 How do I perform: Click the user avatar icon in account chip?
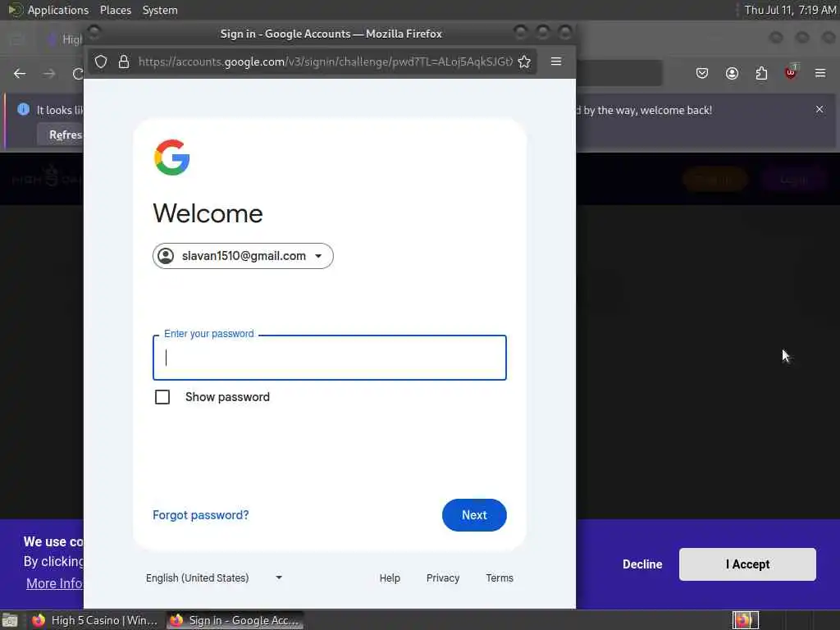(166, 256)
